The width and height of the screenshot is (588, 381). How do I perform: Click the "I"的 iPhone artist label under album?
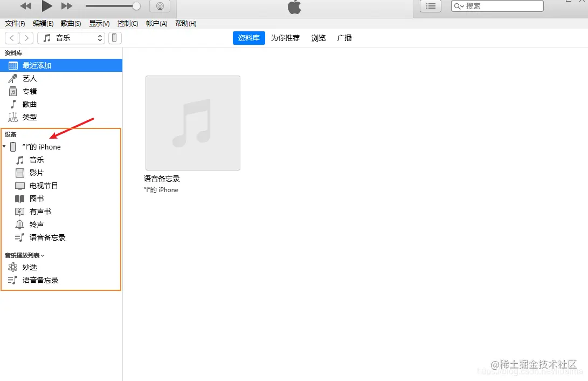pyautogui.click(x=161, y=190)
